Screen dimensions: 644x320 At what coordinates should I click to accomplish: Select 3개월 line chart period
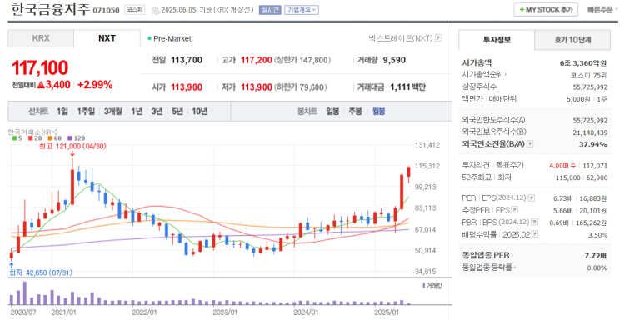(113, 112)
